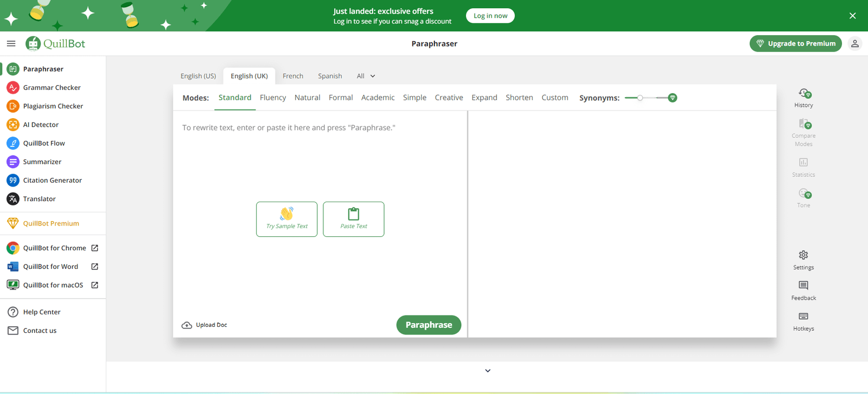Click into the paraphrase input text area
The height and width of the screenshot is (394, 868).
pos(320,211)
